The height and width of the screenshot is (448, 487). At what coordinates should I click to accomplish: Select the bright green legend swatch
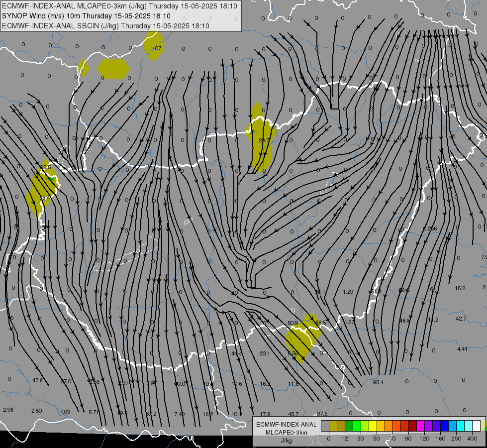click(357, 426)
